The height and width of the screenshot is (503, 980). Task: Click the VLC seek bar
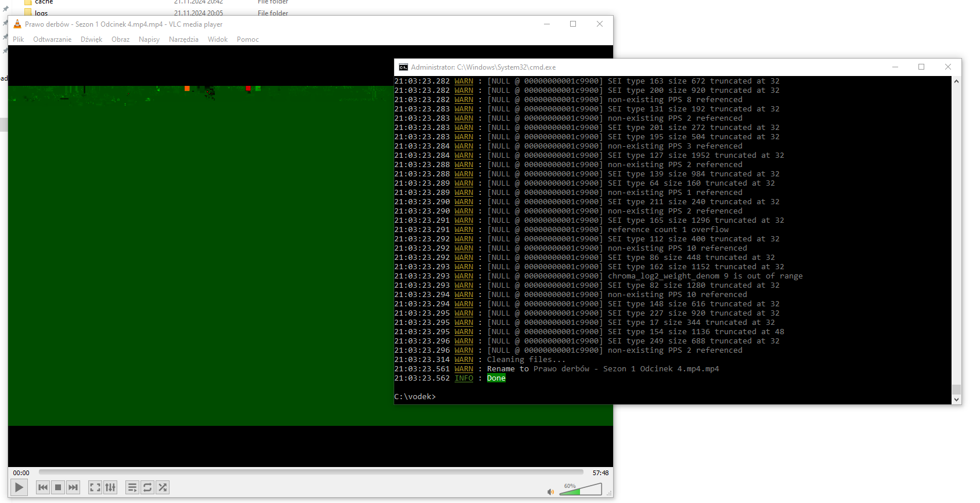[x=311, y=472]
